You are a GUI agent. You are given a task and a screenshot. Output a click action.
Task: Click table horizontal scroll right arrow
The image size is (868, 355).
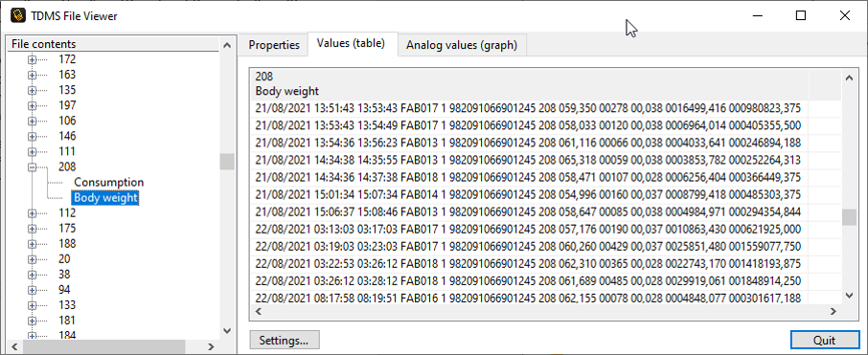(x=833, y=313)
